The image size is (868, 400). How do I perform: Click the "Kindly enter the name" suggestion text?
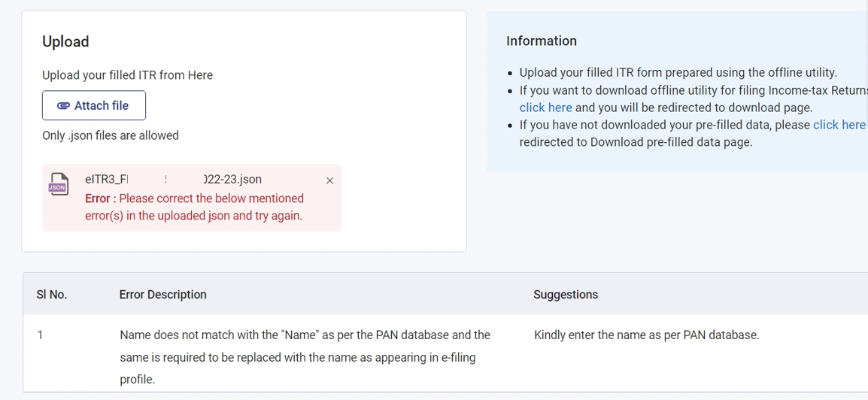click(x=647, y=335)
